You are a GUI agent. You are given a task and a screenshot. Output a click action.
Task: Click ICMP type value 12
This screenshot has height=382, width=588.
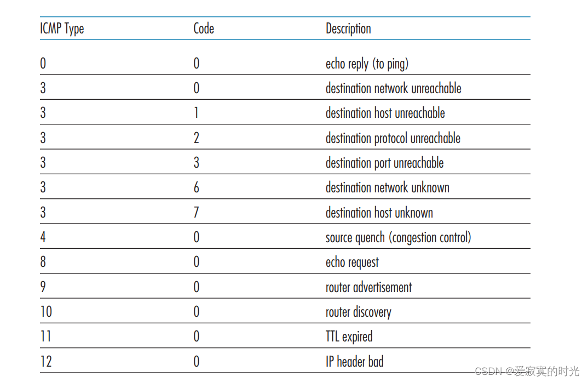(x=46, y=362)
